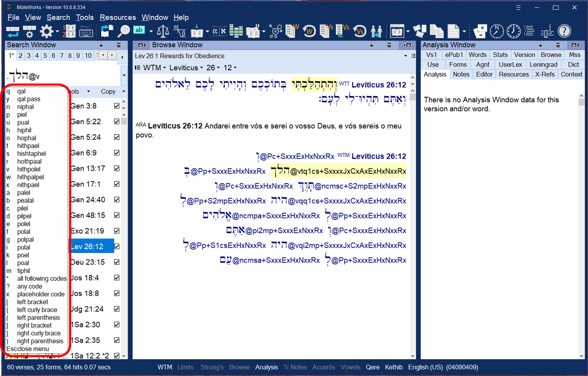The image size is (588, 376).
Task: Toggle the Lev 26:12 result checkbox
Action: (x=117, y=246)
